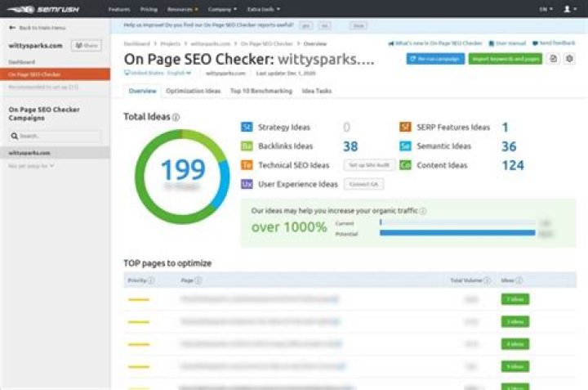
Task: Open the Company dropdown menu
Action: tap(222, 9)
